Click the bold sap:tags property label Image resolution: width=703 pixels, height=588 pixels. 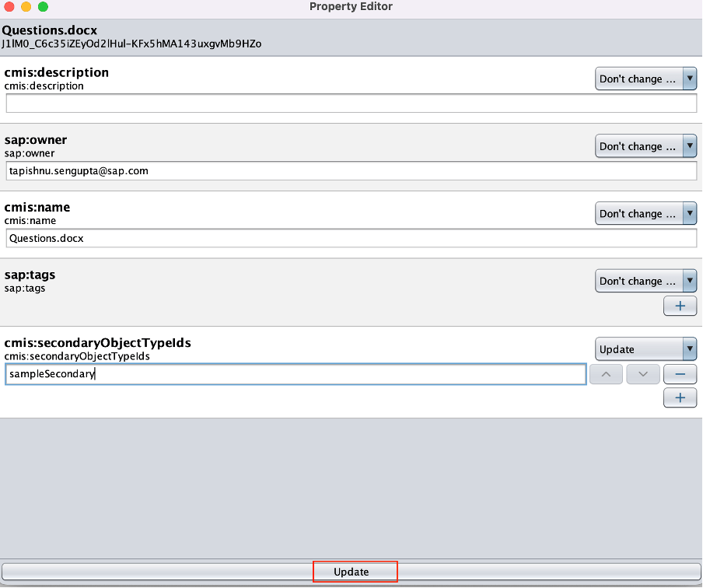click(30, 275)
